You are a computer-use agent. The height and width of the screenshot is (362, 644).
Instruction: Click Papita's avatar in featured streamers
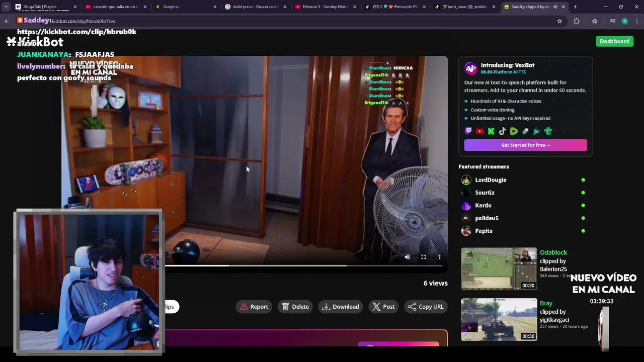coord(466,231)
